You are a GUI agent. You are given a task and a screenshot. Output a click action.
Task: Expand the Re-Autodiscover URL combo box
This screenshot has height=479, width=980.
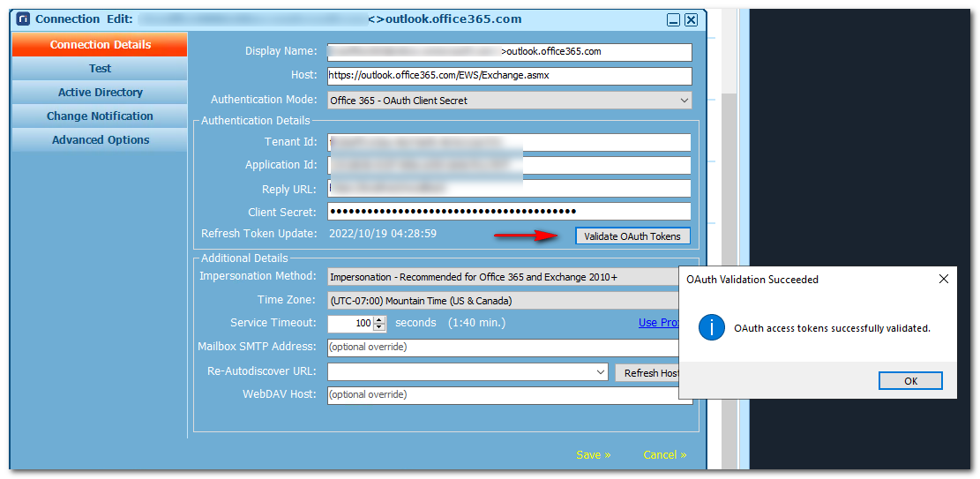(x=601, y=372)
